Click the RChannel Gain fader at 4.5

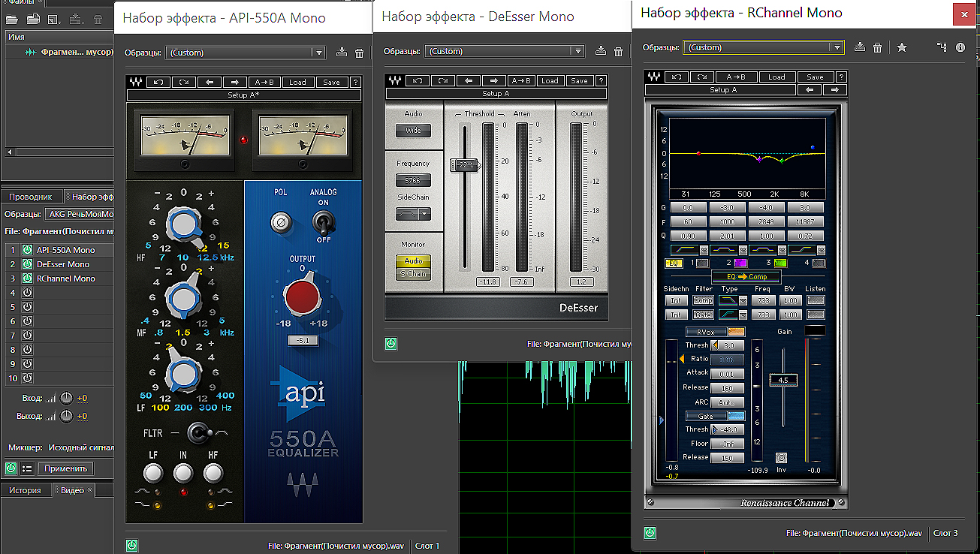(783, 381)
